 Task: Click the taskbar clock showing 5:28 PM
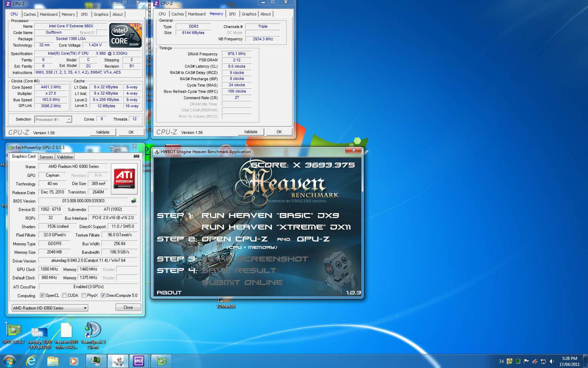tap(569, 361)
